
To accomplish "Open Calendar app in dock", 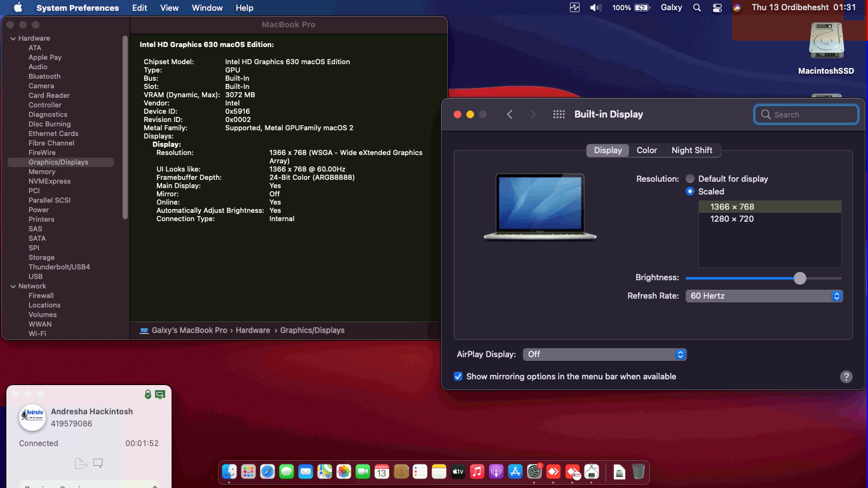I will click(382, 471).
